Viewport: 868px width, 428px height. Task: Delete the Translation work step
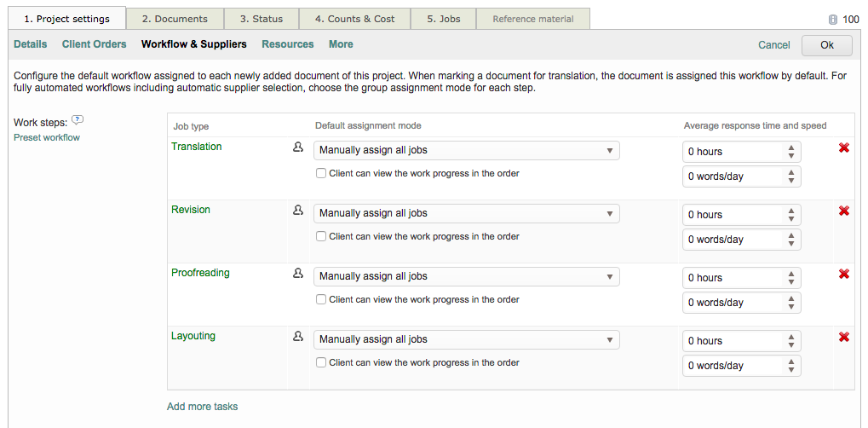[843, 148]
